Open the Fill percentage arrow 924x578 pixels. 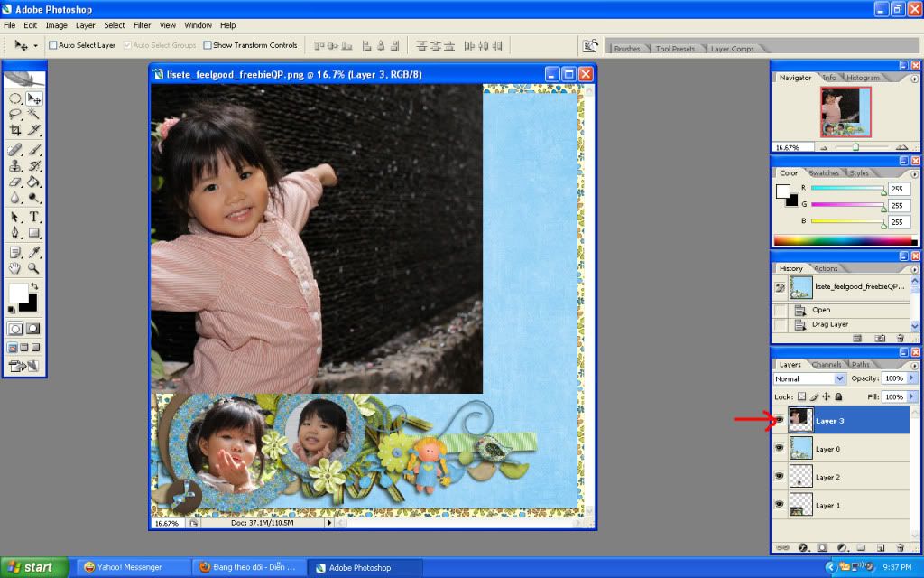(912, 396)
